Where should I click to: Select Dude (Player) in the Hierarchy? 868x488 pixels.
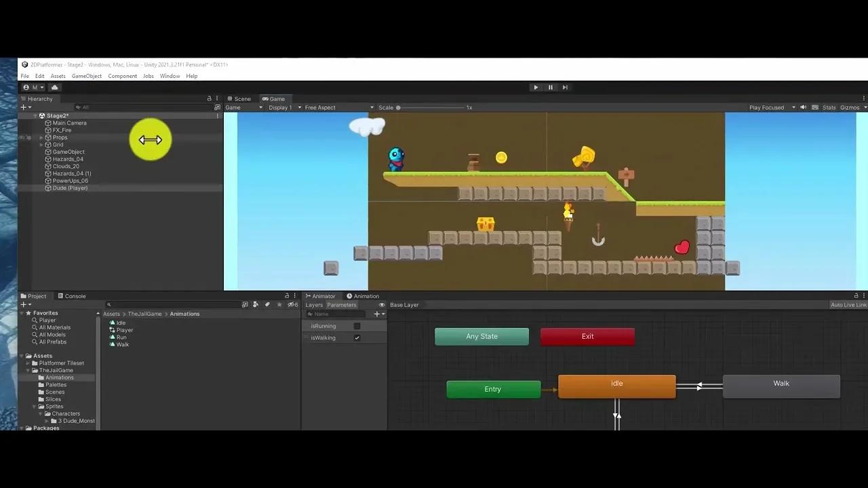click(x=70, y=188)
